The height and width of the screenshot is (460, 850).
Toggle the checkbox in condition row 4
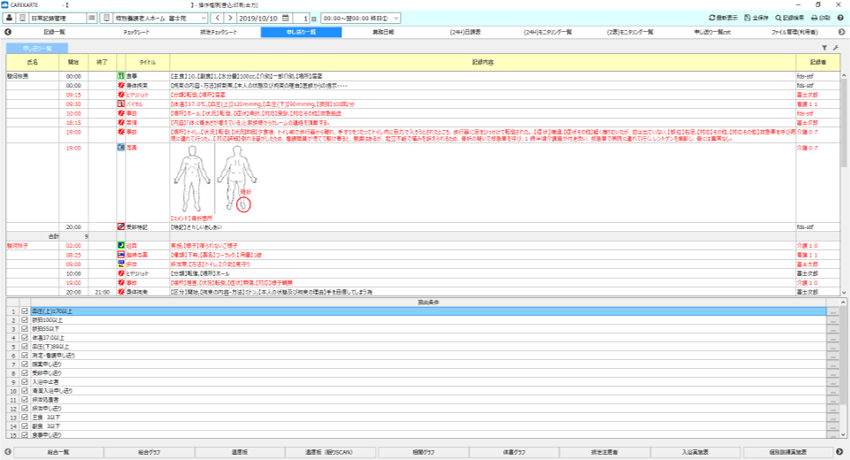24,338
